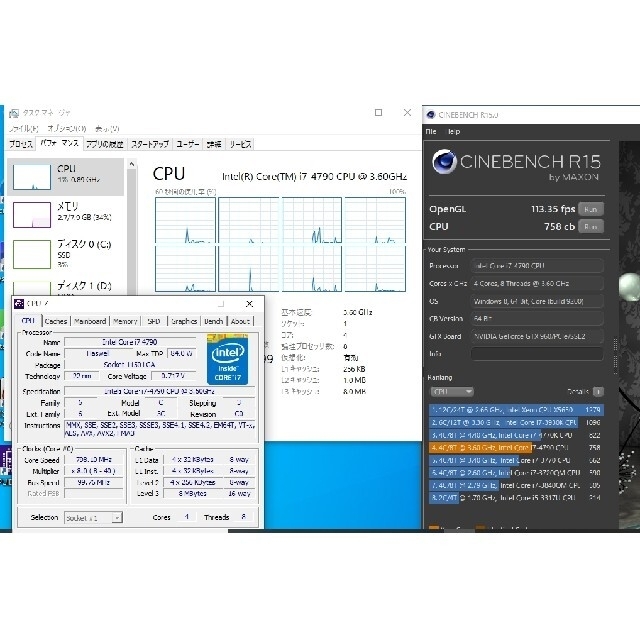Click the CPU-Z Core Speed value
Screen dimensions: 640x640
tap(94, 460)
